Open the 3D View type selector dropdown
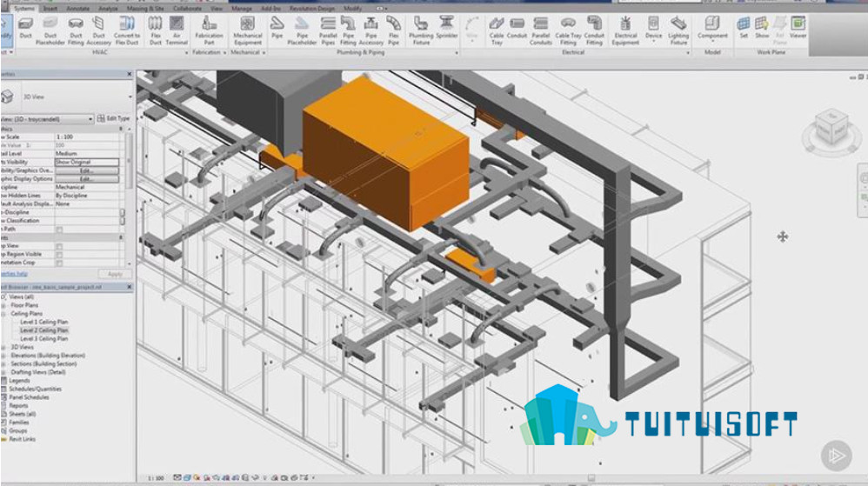Screen dimensions: 868x486 [x=130, y=97]
